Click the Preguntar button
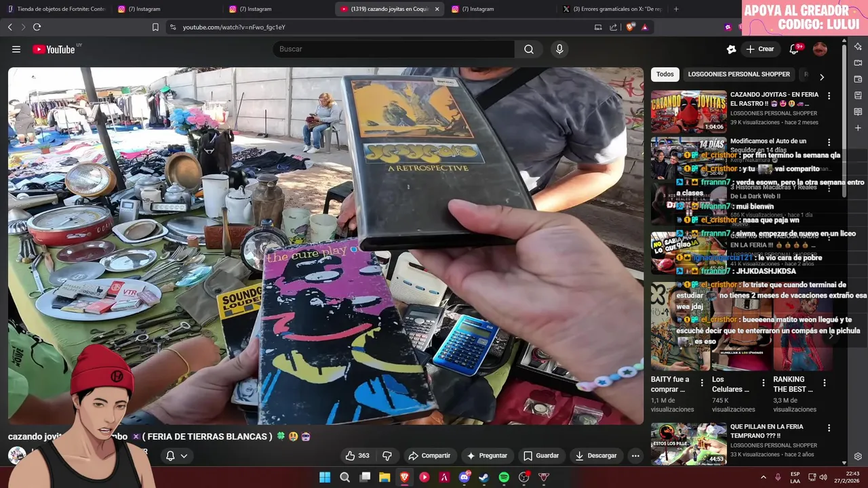The image size is (868, 488). 486,455
